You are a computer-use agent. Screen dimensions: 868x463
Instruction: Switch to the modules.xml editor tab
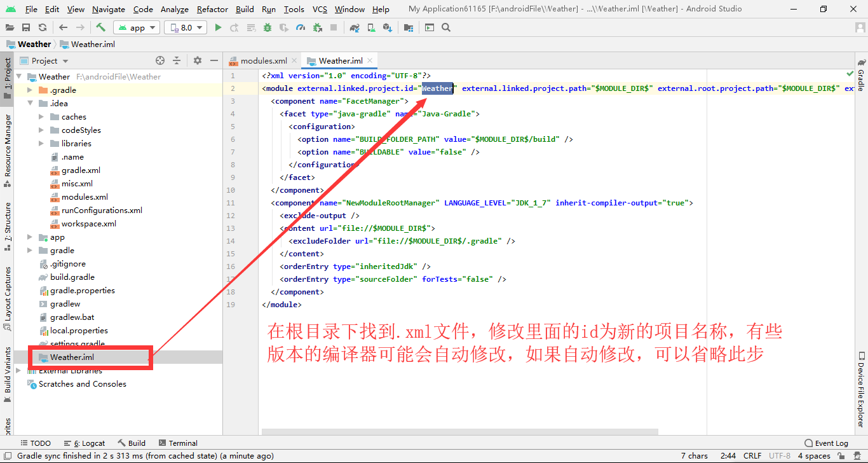[263, 60]
